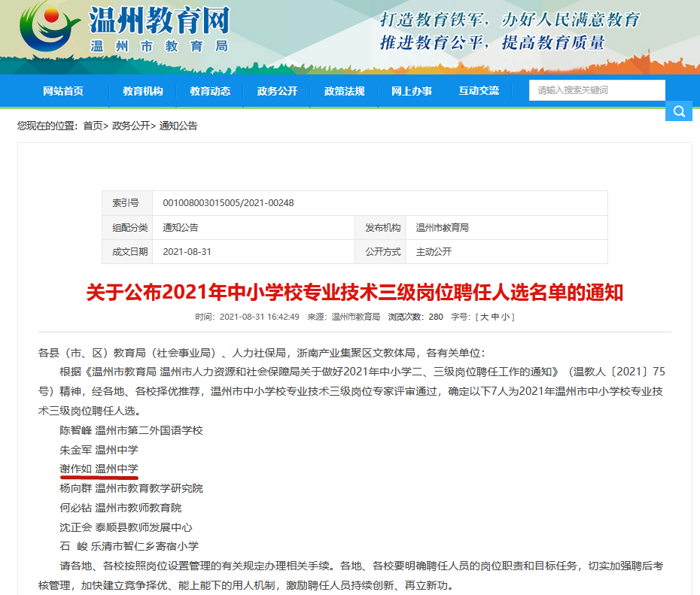Open the 政务公开 menu item

pos(277,90)
